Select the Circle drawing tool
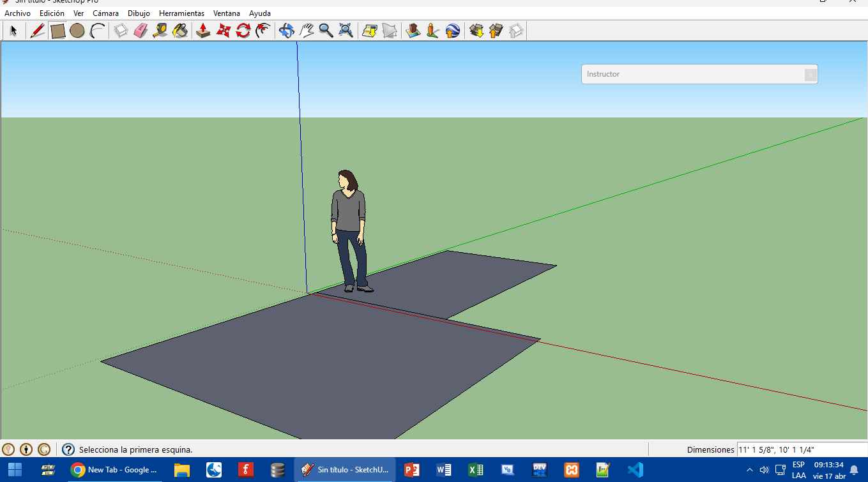868x482 pixels. click(x=77, y=31)
